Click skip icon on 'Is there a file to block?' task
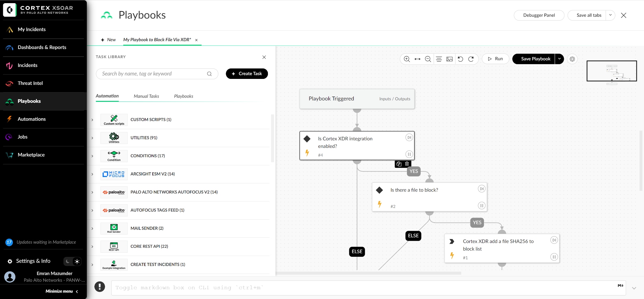The image size is (644, 299). pyautogui.click(x=481, y=189)
